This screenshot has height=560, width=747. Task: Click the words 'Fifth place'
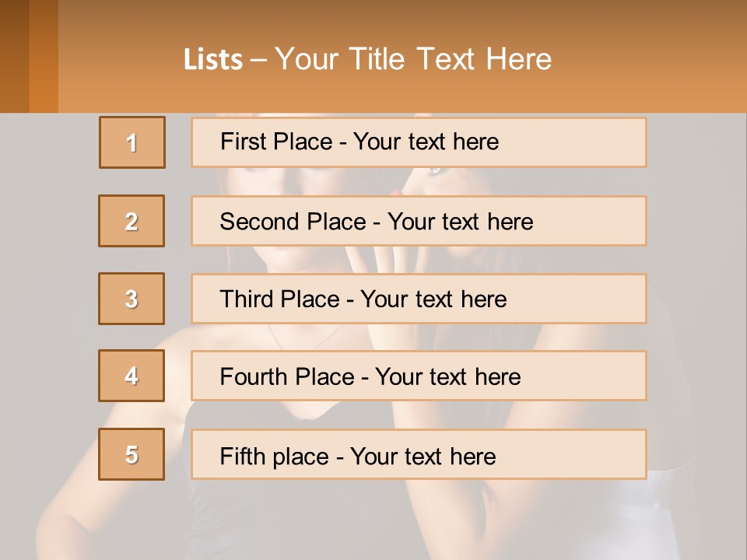click(x=275, y=457)
